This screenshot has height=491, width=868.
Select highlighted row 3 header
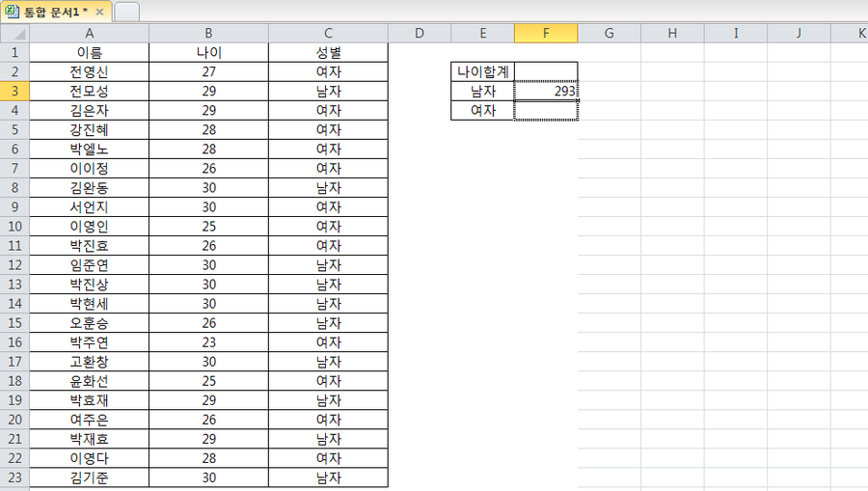click(14, 92)
